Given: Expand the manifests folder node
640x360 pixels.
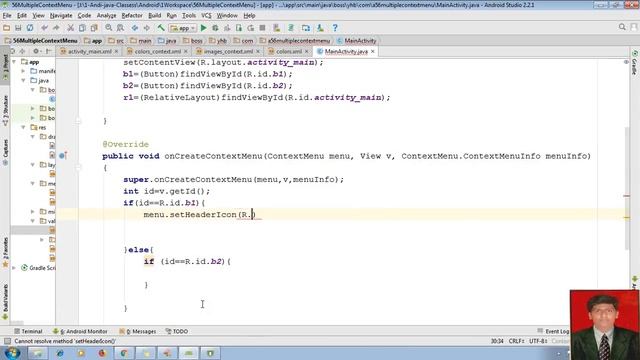Looking at the screenshot, I should click(x=23, y=71).
